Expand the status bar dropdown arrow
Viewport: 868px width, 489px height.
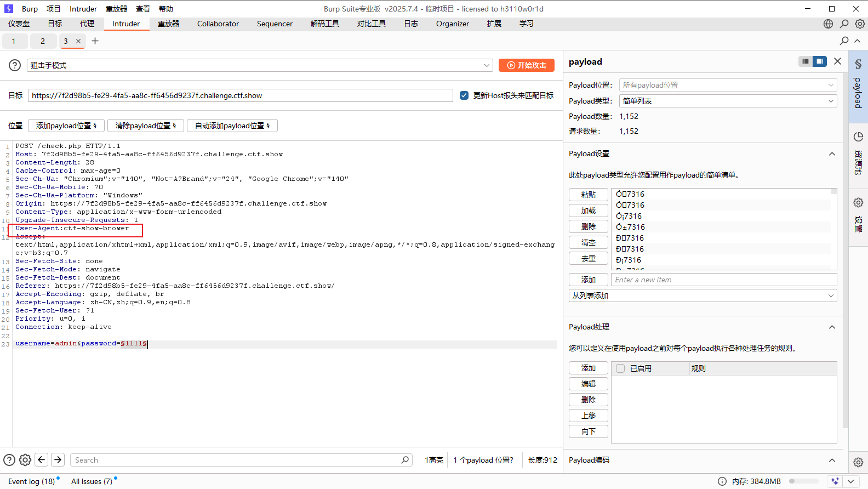(850, 481)
